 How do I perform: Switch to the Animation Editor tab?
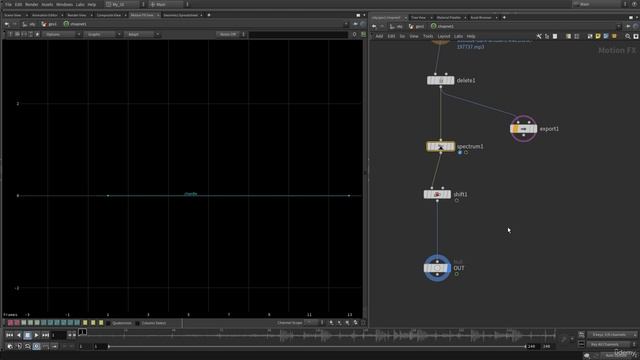point(44,15)
